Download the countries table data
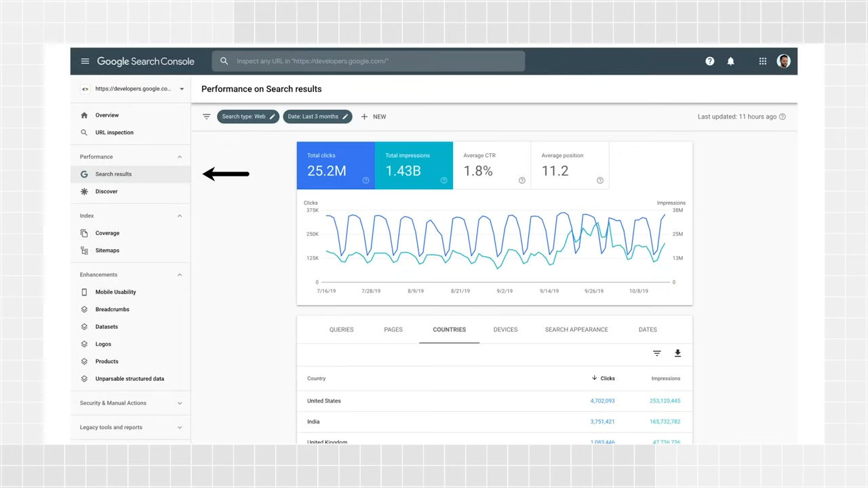The height and width of the screenshot is (488, 868). 677,353
